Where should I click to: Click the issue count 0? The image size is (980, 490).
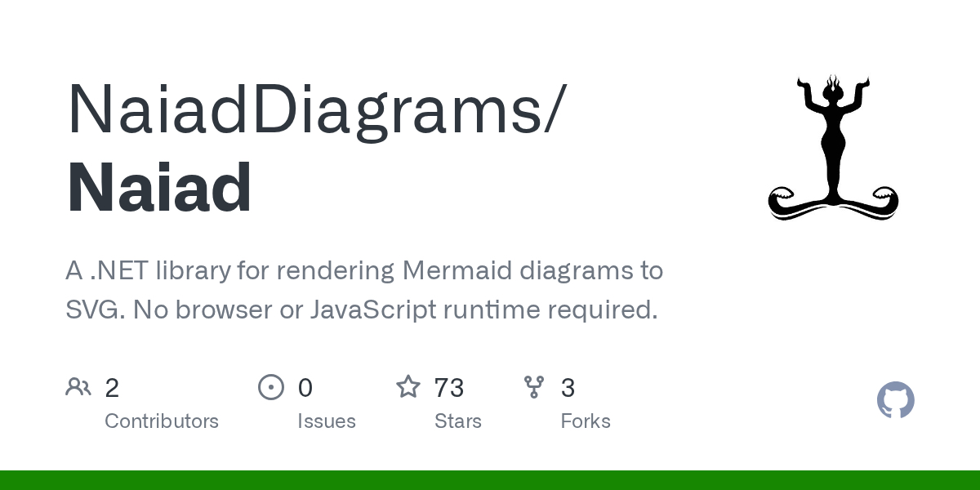point(305,388)
